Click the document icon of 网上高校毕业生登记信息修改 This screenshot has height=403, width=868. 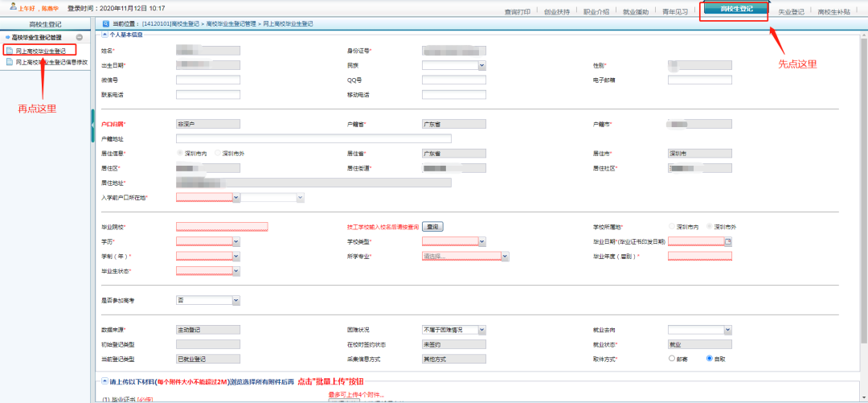(x=9, y=62)
